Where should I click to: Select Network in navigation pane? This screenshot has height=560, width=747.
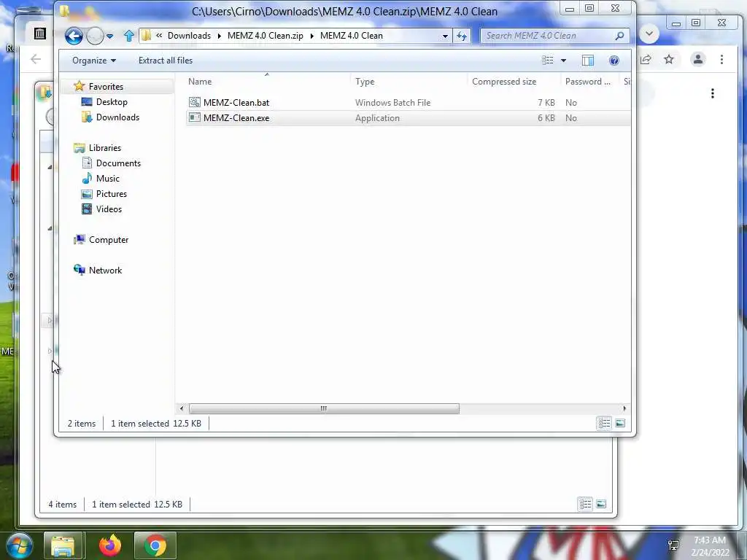point(105,270)
